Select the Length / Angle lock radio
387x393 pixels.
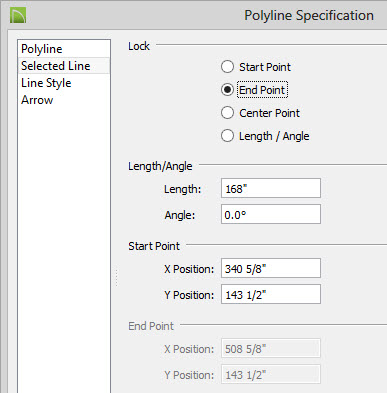(x=227, y=136)
